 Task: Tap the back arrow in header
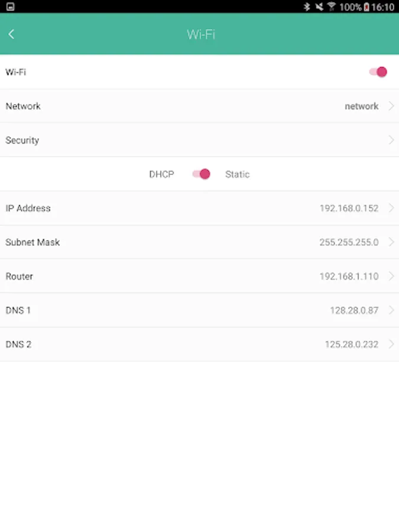(x=11, y=34)
